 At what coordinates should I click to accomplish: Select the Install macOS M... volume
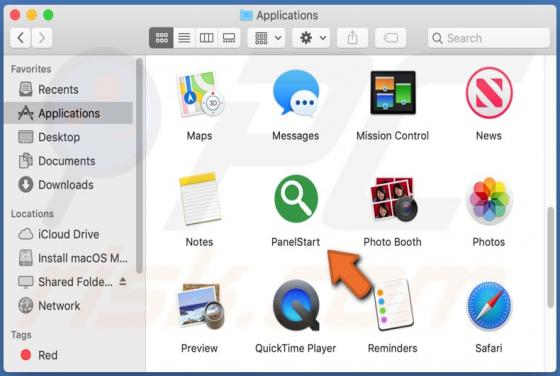(69, 258)
